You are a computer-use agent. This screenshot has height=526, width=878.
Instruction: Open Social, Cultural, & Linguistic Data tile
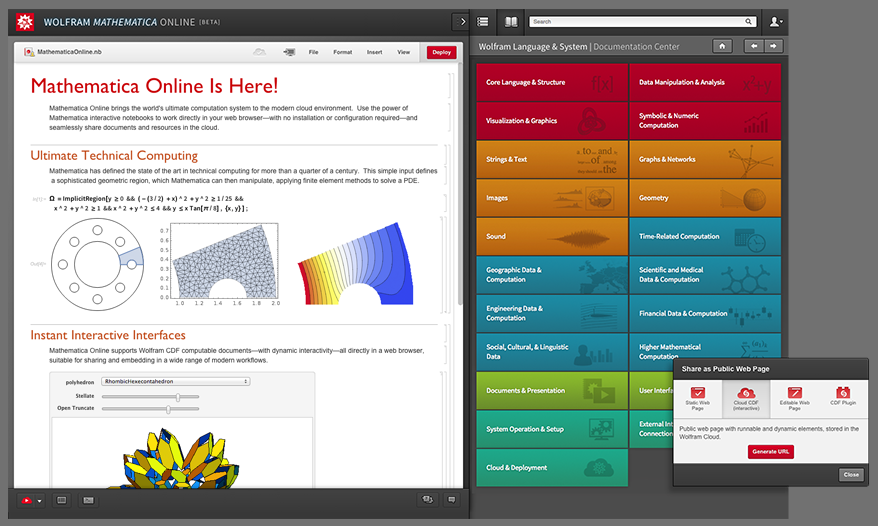coord(552,352)
